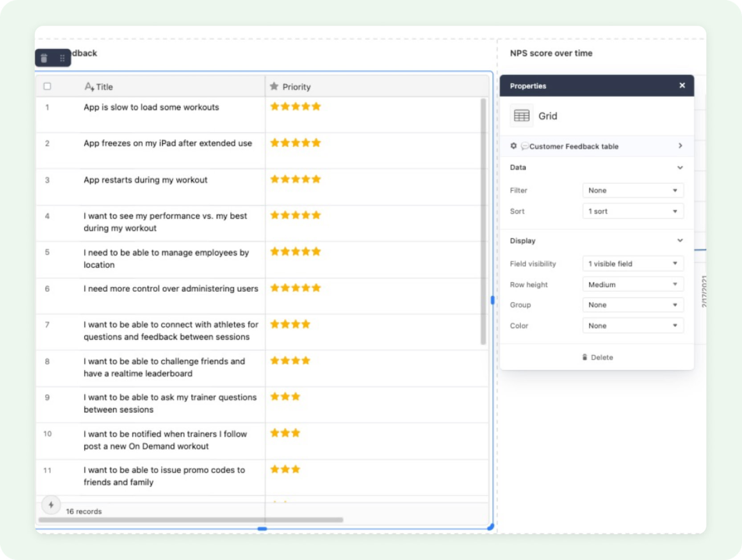The width and height of the screenshot is (742, 560).
Task: Open the Group dropdown
Action: tap(632, 304)
